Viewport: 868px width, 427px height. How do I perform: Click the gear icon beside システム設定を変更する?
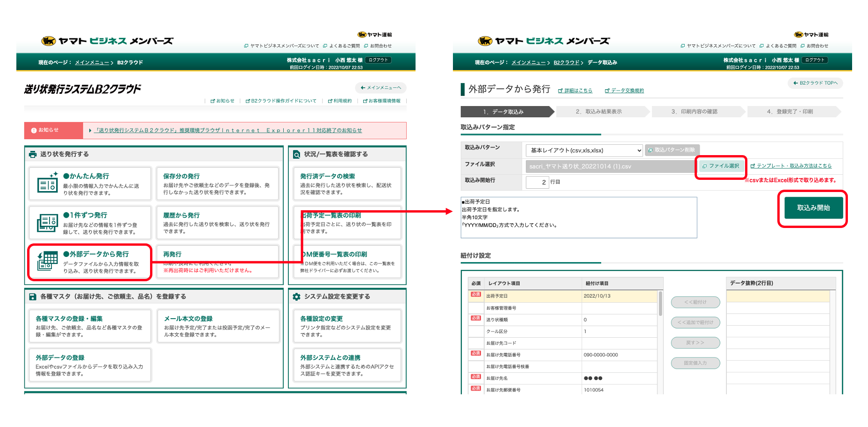click(x=296, y=297)
